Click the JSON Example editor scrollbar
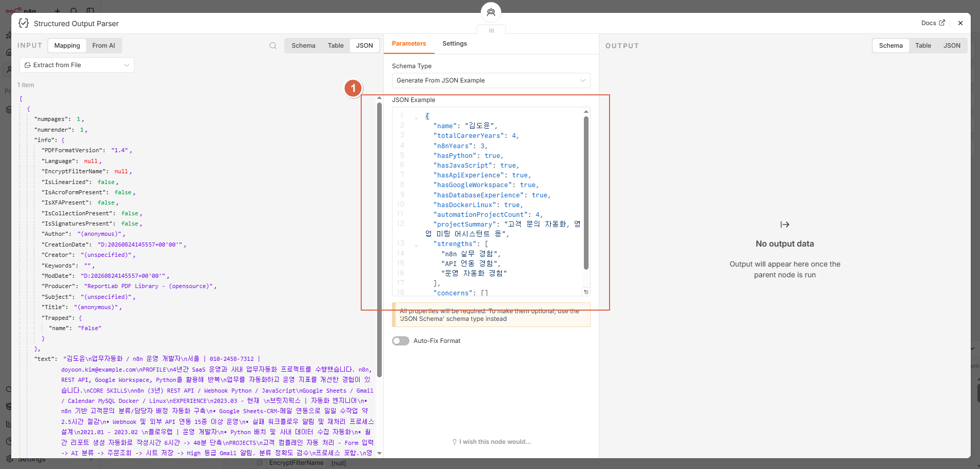This screenshot has height=469, width=980. point(586,192)
